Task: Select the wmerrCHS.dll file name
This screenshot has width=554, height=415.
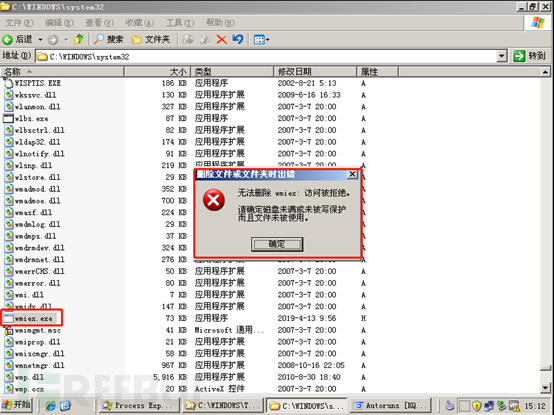Action: click(x=40, y=271)
